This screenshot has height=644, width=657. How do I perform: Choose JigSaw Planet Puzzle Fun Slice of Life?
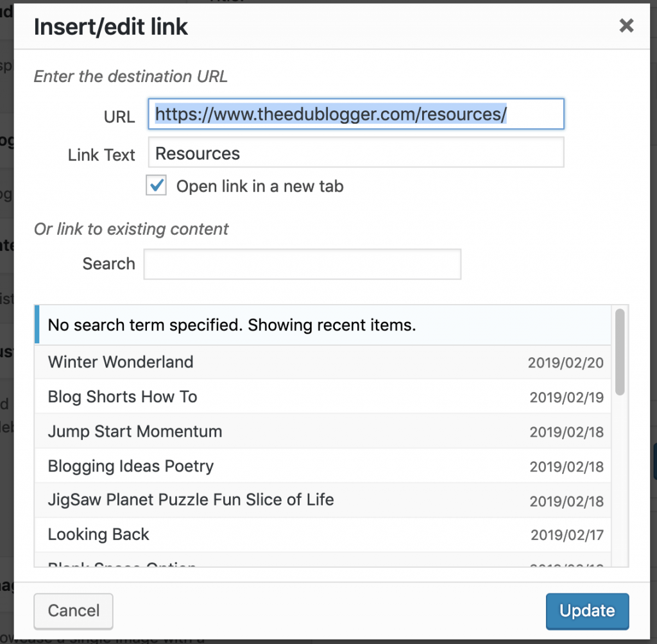pos(323,500)
